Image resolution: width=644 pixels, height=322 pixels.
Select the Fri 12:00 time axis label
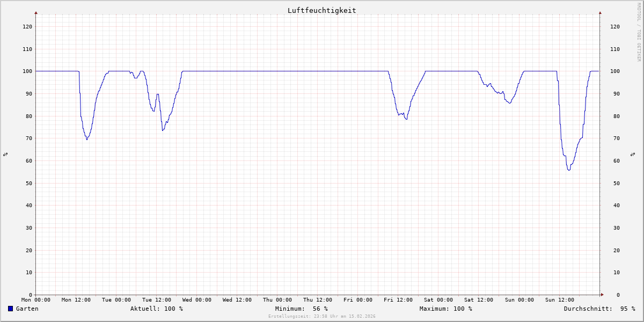[398, 299]
